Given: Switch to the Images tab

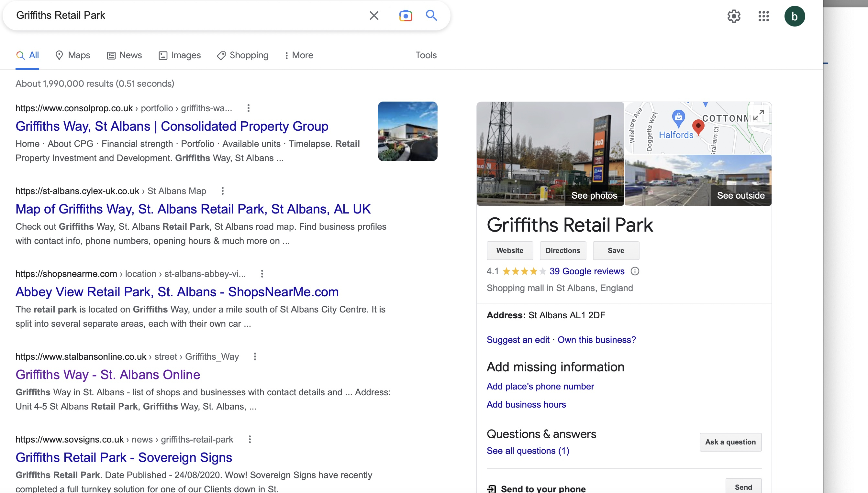Looking at the screenshot, I should [180, 55].
